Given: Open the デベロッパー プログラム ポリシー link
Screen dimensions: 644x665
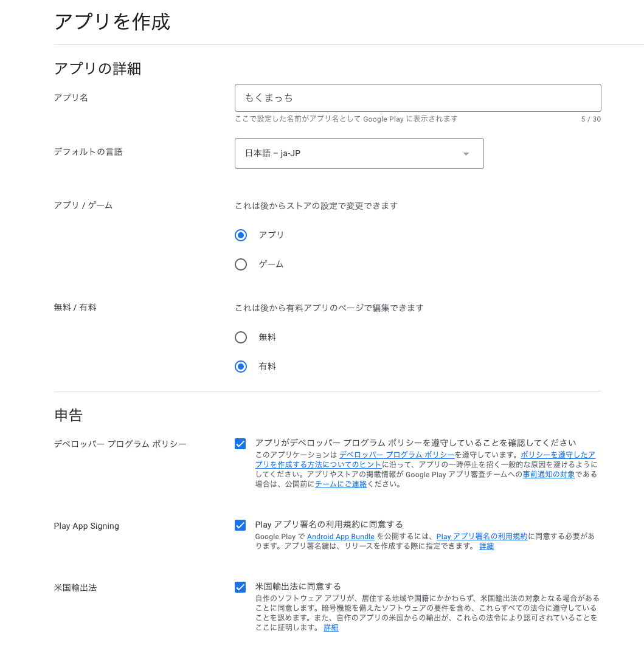Looking at the screenshot, I should (396, 455).
